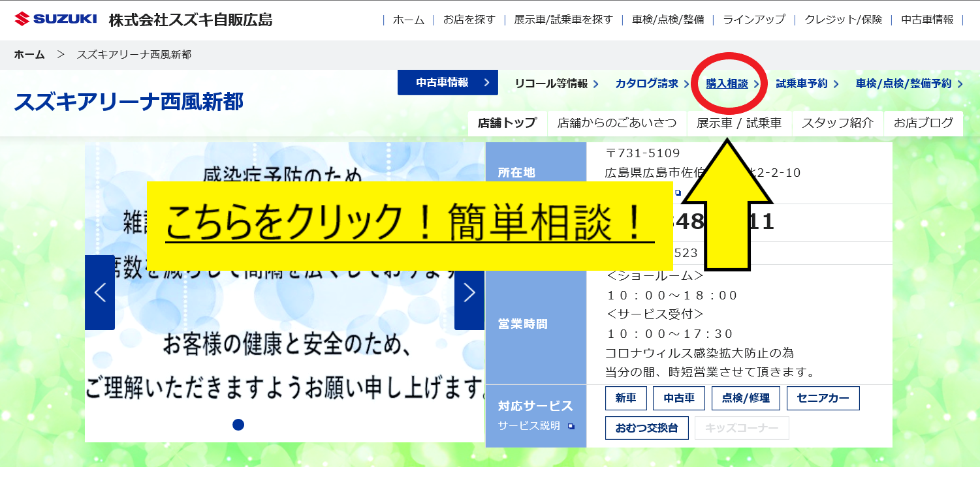The image size is (980, 488).
Task: Show previous slide with left arrow
Action: pyautogui.click(x=100, y=292)
